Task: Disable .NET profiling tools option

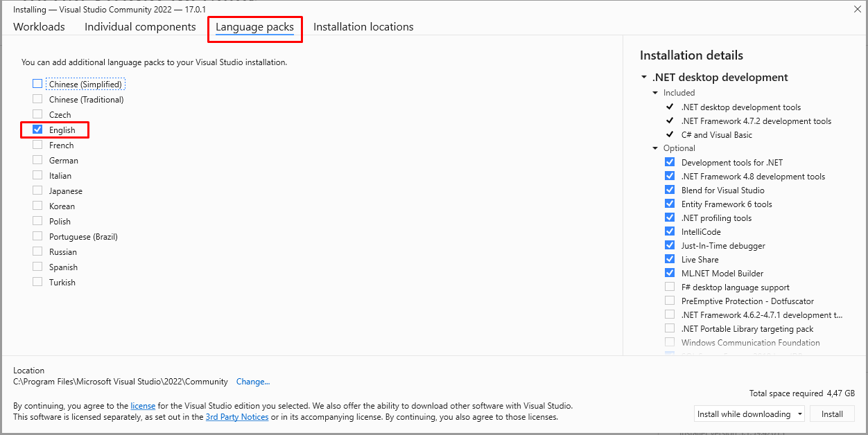Action: click(x=670, y=217)
